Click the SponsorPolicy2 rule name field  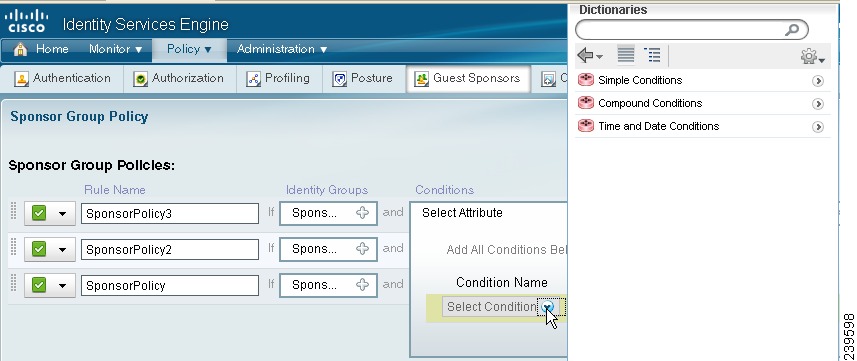(170, 250)
